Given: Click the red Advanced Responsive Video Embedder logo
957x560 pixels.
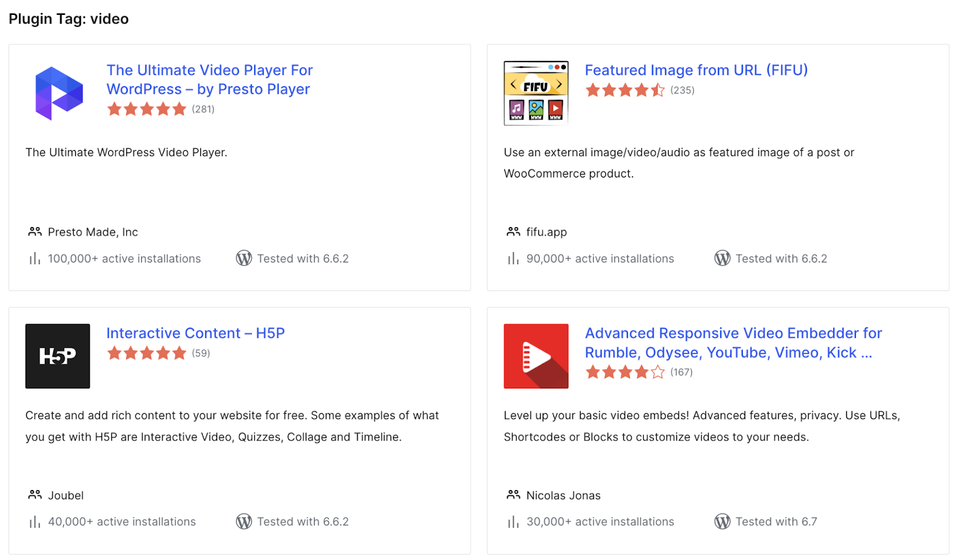Looking at the screenshot, I should click(536, 356).
